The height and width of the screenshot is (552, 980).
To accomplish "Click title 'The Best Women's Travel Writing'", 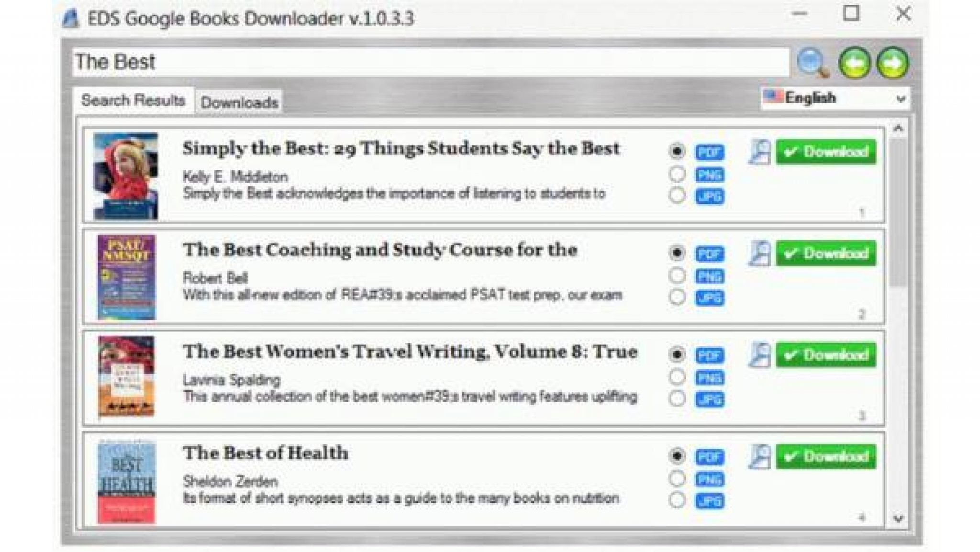I will coord(410,352).
